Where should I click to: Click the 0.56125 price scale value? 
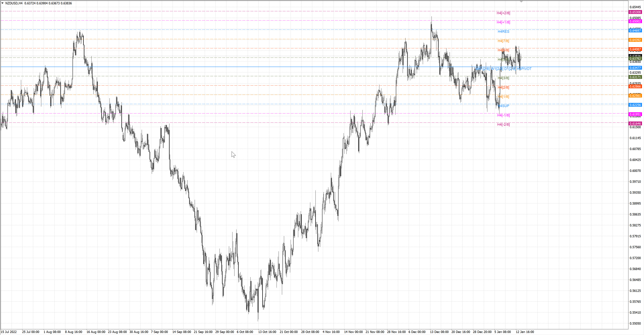tap(635, 291)
